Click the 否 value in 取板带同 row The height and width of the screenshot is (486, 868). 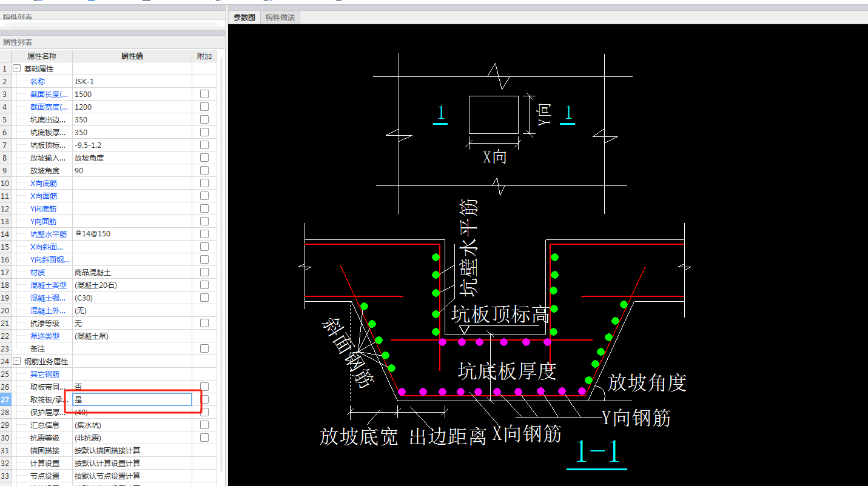tap(132, 387)
